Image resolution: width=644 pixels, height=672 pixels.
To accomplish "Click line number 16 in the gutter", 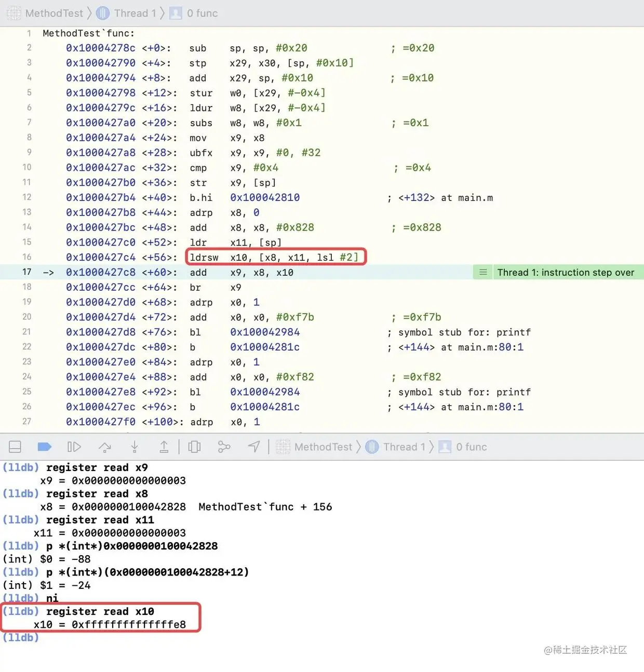I will 26,257.
